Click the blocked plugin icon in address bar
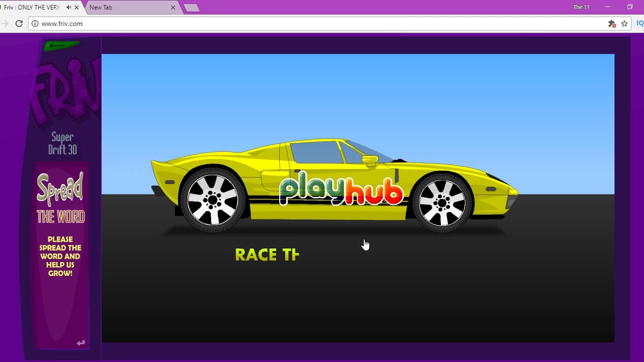The image size is (644, 362). tap(612, 24)
